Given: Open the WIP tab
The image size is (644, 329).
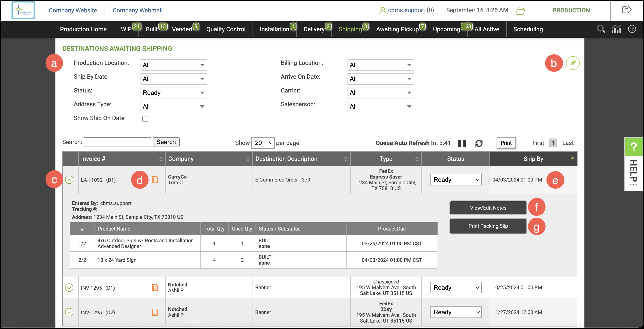Looking at the screenshot, I should 126,29.
